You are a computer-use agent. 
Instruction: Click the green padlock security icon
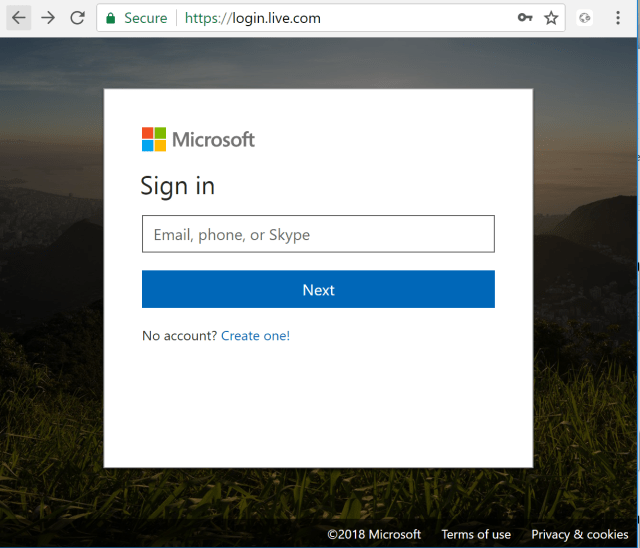111,18
